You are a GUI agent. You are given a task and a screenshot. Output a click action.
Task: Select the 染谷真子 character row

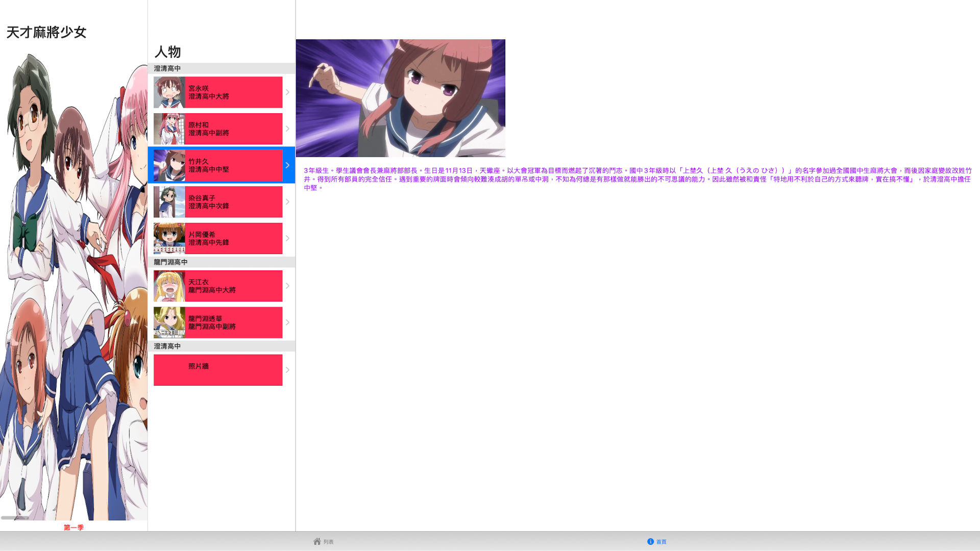click(222, 202)
